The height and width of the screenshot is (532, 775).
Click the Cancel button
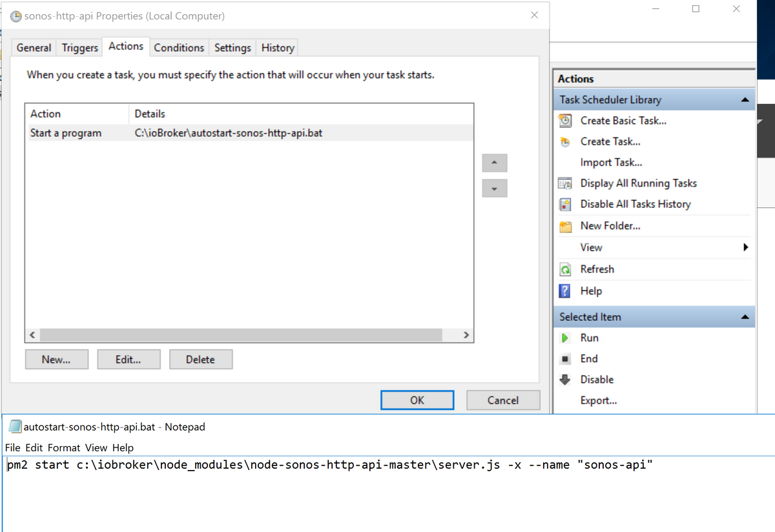click(503, 400)
